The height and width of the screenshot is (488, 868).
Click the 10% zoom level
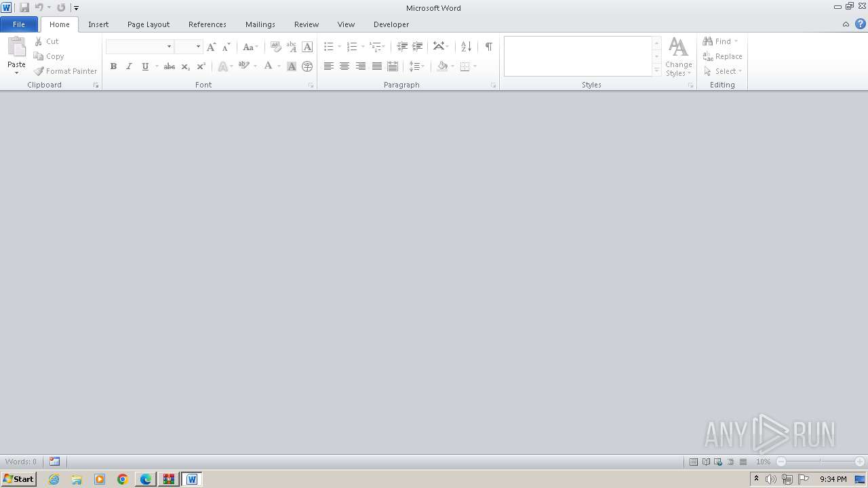(764, 462)
